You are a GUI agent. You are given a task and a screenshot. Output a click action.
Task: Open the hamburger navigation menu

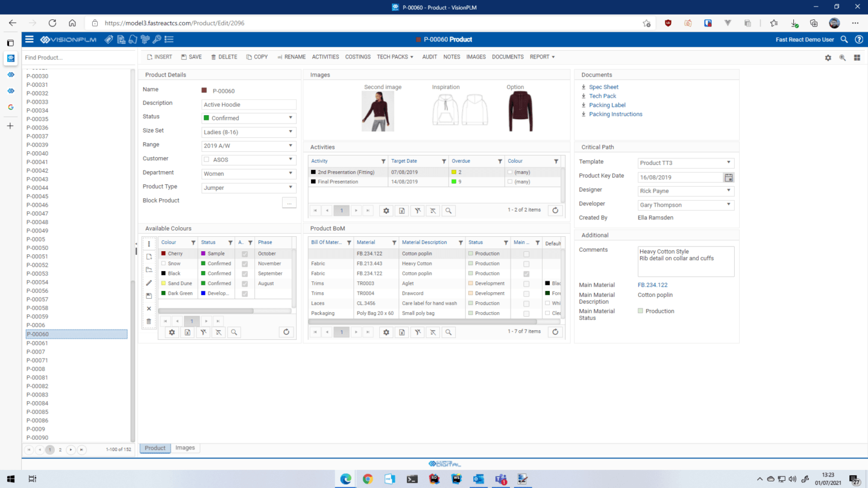(29, 39)
